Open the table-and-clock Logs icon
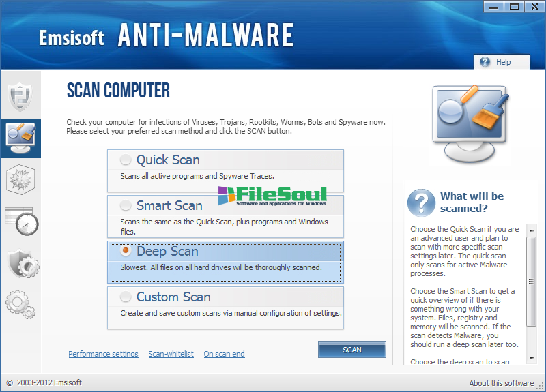Image resolution: width=546 pixels, height=392 pixels. click(20, 220)
